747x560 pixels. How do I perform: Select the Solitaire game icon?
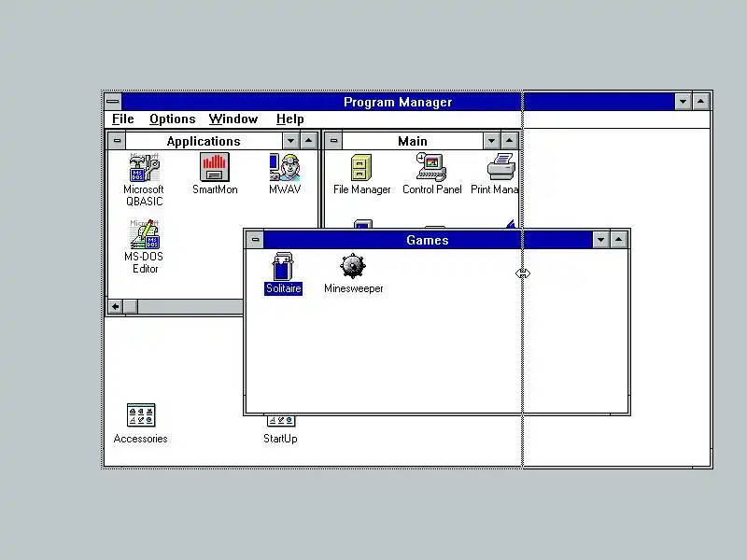pos(283,266)
